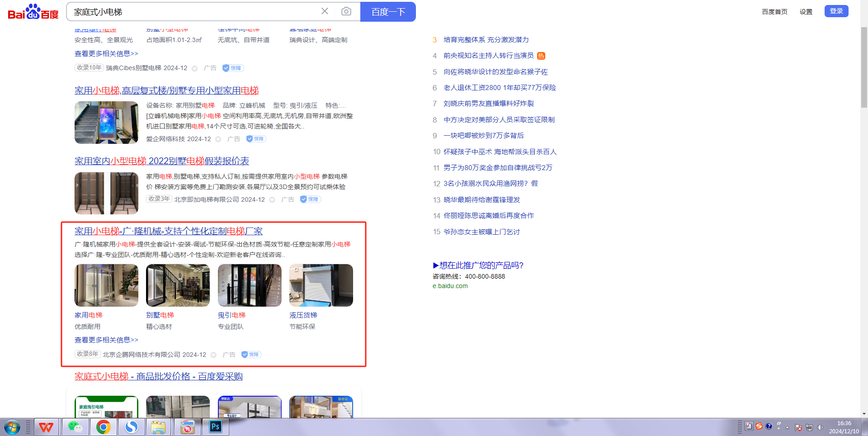The height and width of the screenshot is (436, 868).
Task: Expand '查看更多相关信息>>' under 广隆机械 result
Action: [x=106, y=340]
